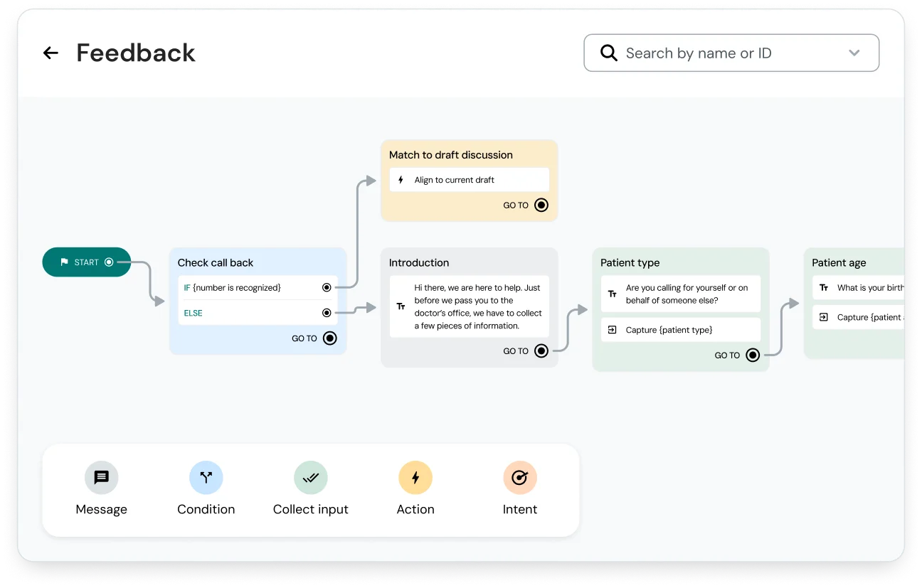922x588 pixels.
Task: Click text icon in Patient age card
Action: pos(824,288)
